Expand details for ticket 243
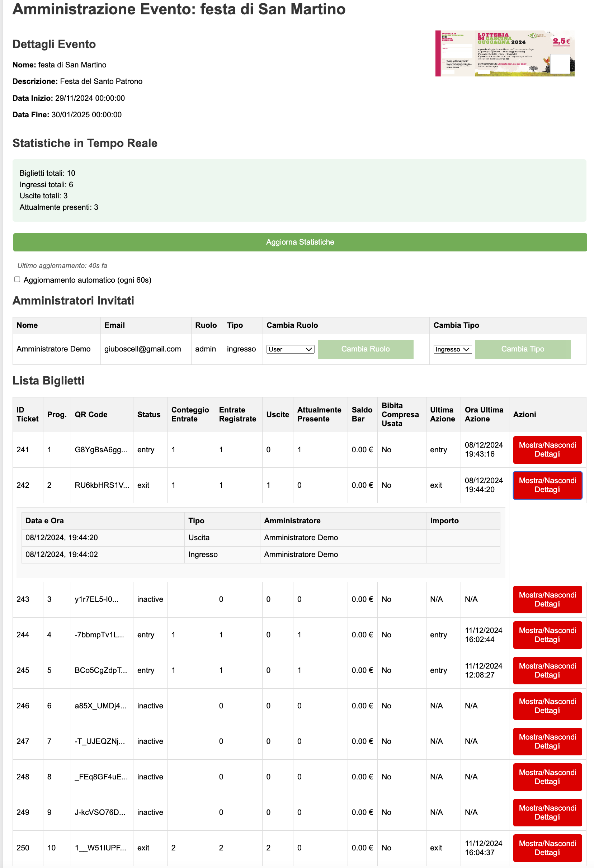 (x=547, y=599)
